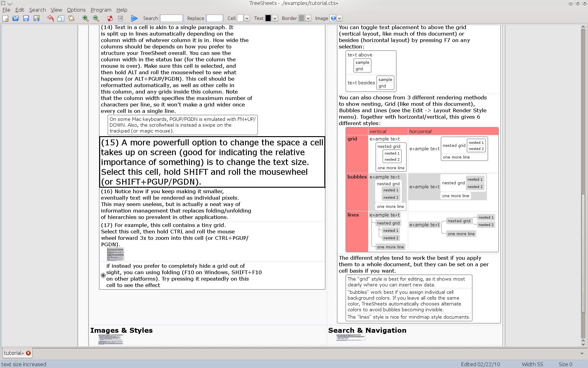Create a new document with New icon

[x=6, y=18]
